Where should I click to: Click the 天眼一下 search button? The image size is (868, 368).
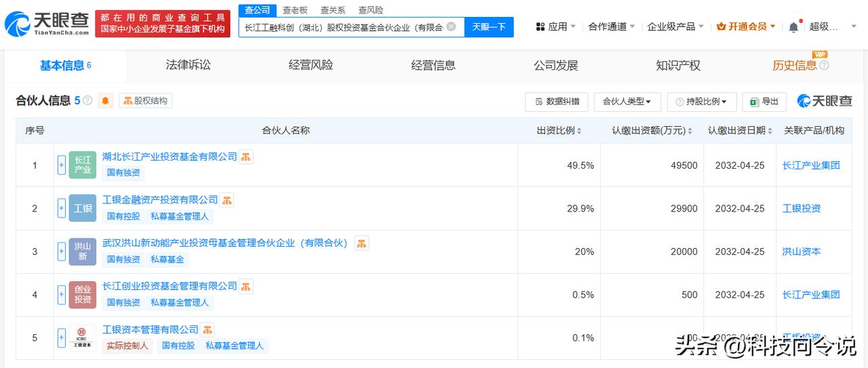tap(489, 27)
